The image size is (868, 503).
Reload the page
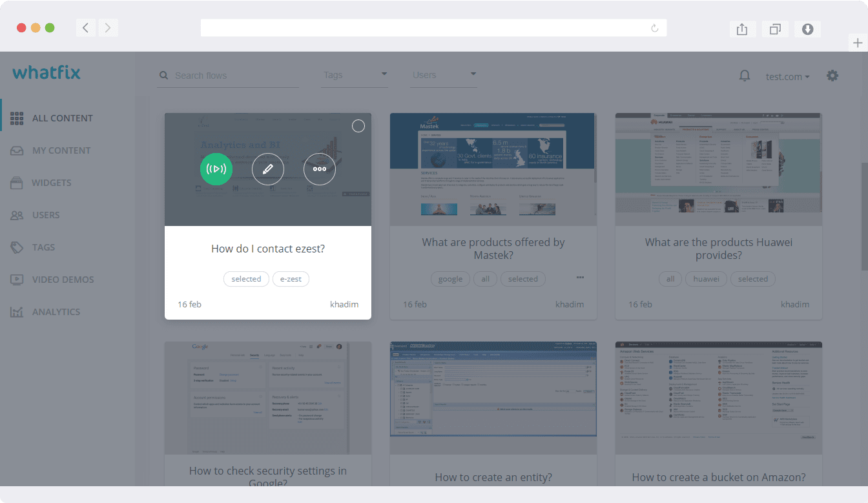(x=655, y=28)
